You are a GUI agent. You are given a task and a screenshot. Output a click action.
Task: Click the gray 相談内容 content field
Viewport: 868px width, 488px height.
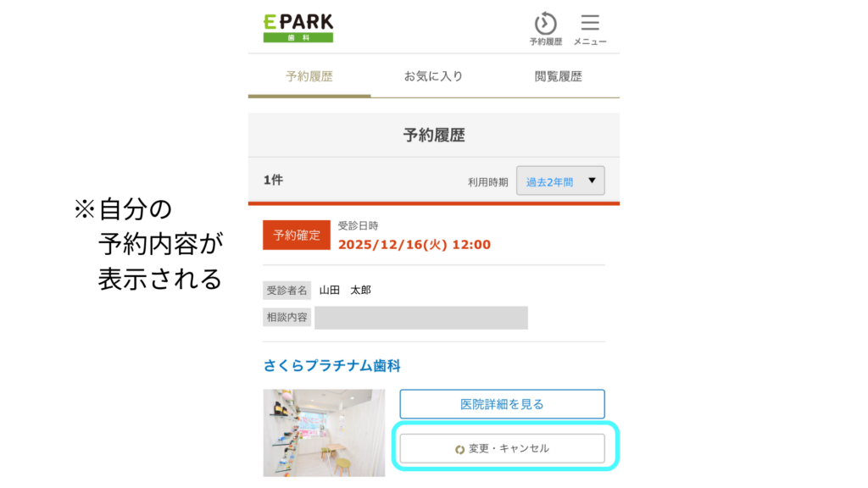click(x=421, y=318)
